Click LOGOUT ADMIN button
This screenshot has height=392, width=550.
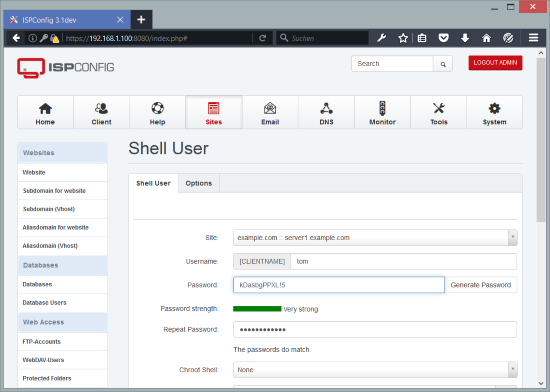coord(495,63)
